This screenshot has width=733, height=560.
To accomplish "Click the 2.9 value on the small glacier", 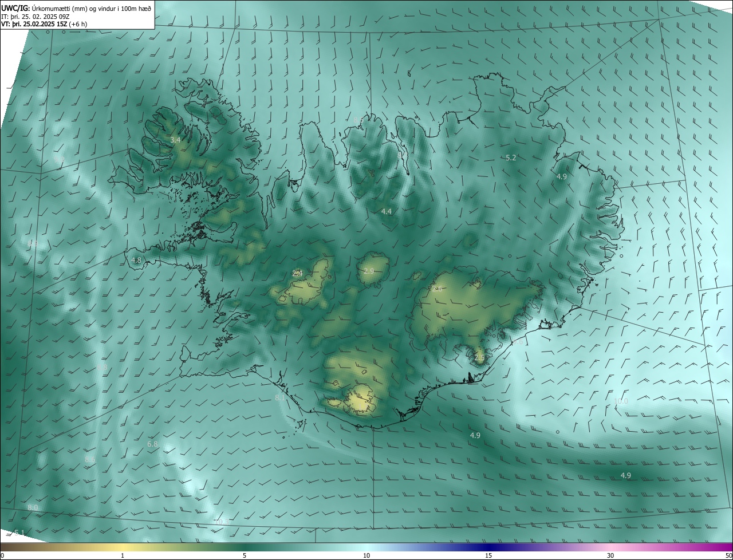I will 369,271.
